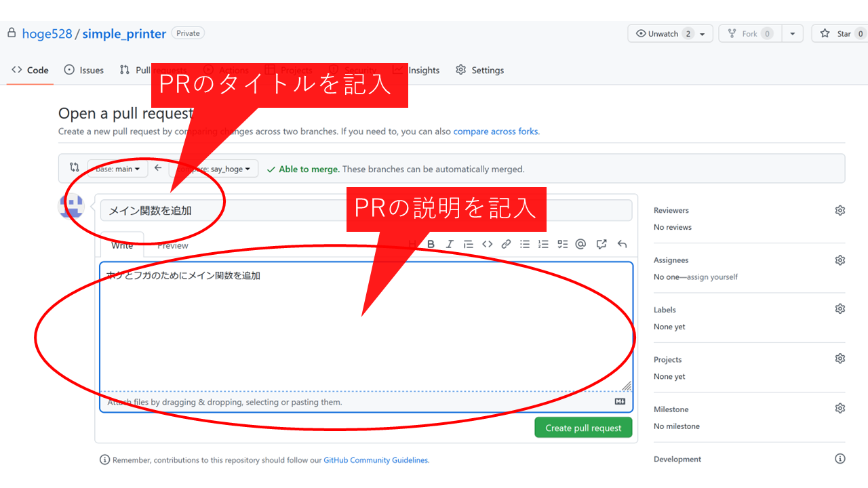Viewport: 868px width, 488px height.
Task: Insert a link using the chain icon
Action: (x=506, y=244)
